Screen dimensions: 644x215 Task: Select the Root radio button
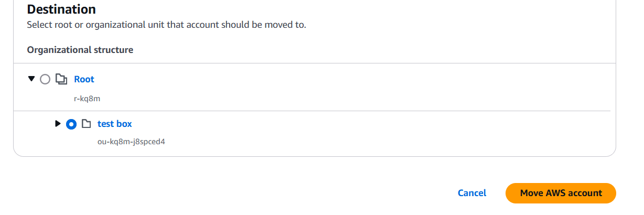coord(45,79)
